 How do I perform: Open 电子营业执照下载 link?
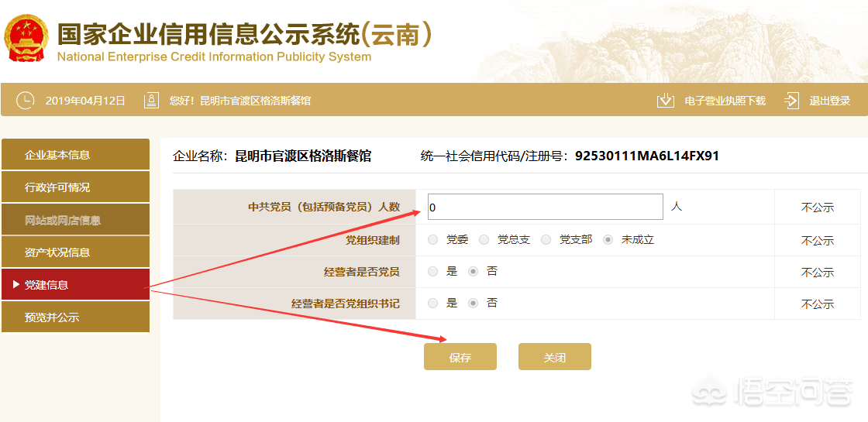coord(725,101)
